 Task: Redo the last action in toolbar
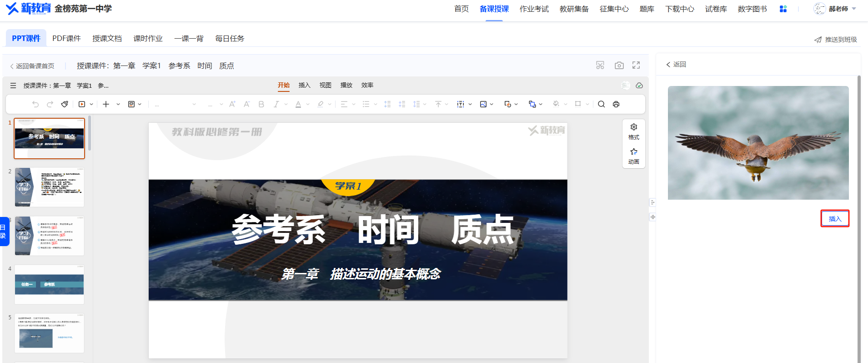50,104
